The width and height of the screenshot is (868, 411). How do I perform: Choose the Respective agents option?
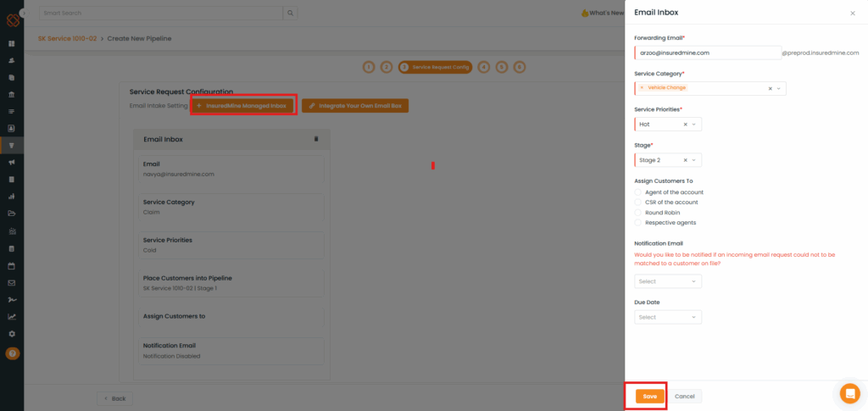(x=638, y=223)
